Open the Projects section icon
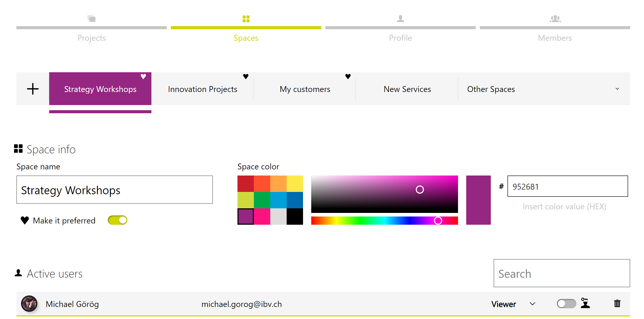 (91, 19)
